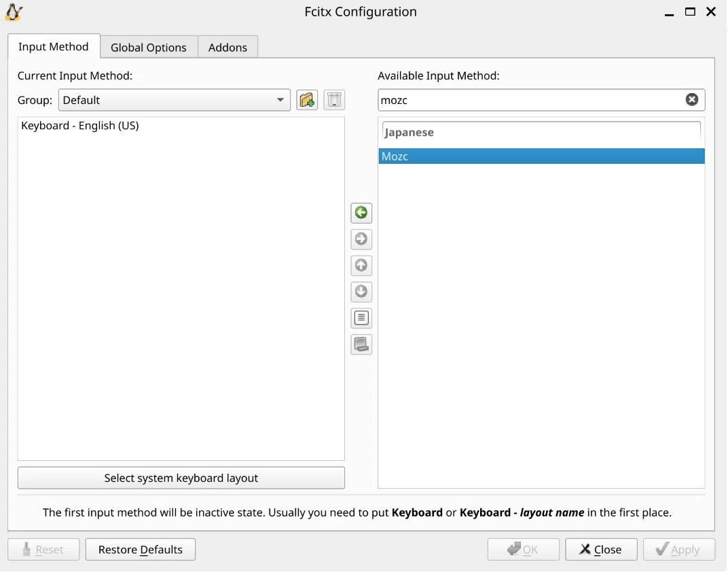This screenshot has width=728, height=575.
Task: Open the Group Default dropdown
Action: (174, 100)
